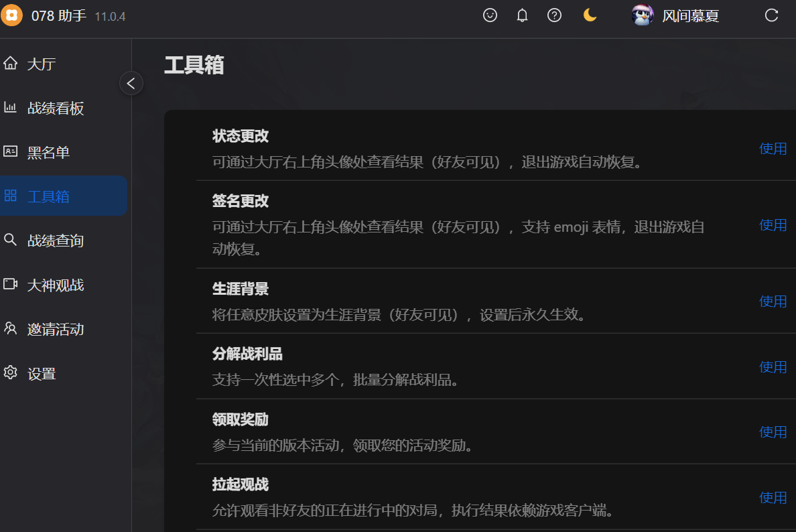Image resolution: width=796 pixels, height=532 pixels.
Task: Open the notification bell icon
Action: pyautogui.click(x=523, y=15)
